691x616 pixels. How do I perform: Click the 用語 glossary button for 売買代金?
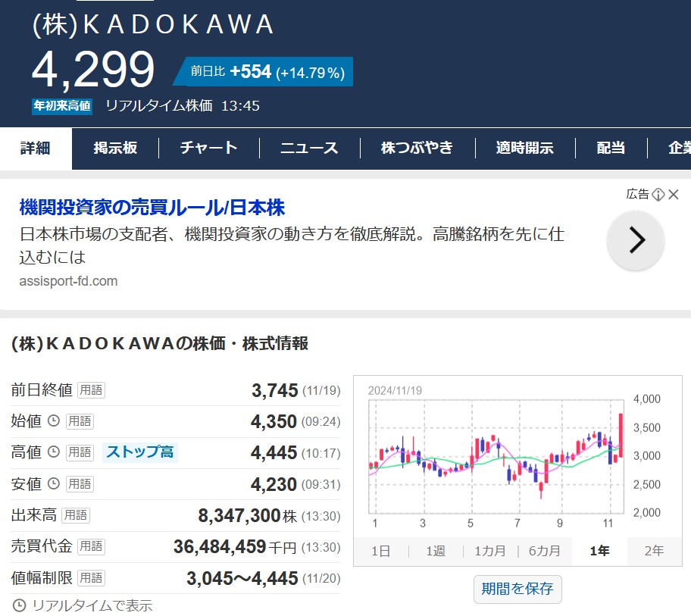[91, 546]
